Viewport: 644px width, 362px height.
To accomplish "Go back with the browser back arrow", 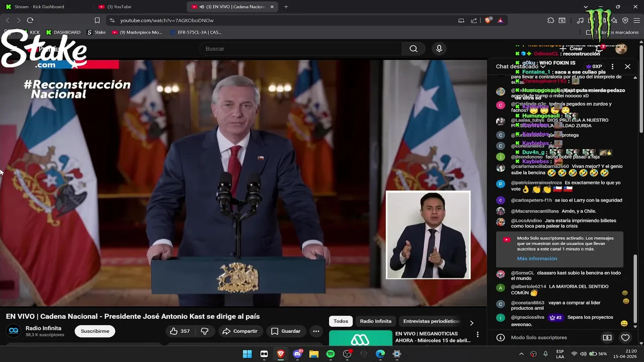I will pyautogui.click(x=8, y=20).
